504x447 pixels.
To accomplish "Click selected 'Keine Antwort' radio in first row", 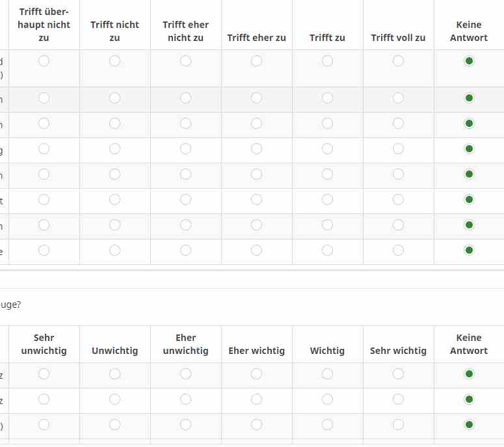I will point(469,61).
